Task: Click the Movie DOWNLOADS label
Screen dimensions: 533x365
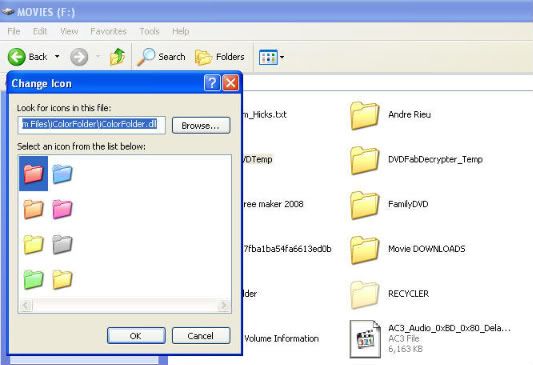Action: 427,249
